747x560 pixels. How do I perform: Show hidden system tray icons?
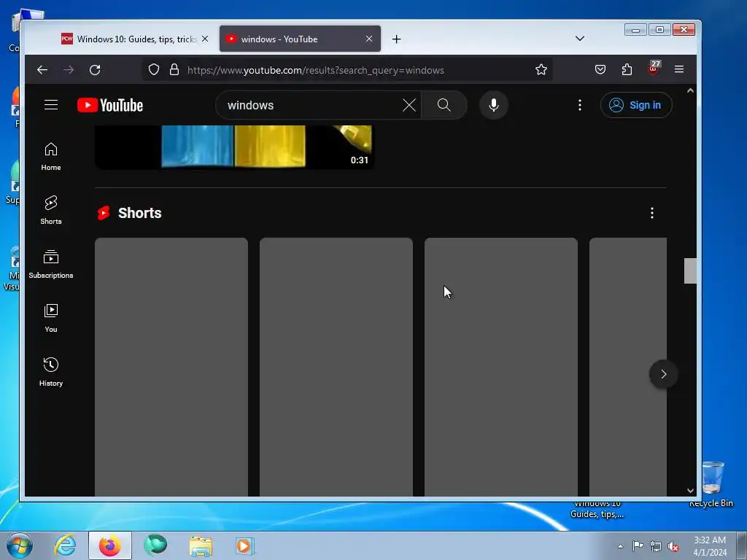tap(620, 546)
